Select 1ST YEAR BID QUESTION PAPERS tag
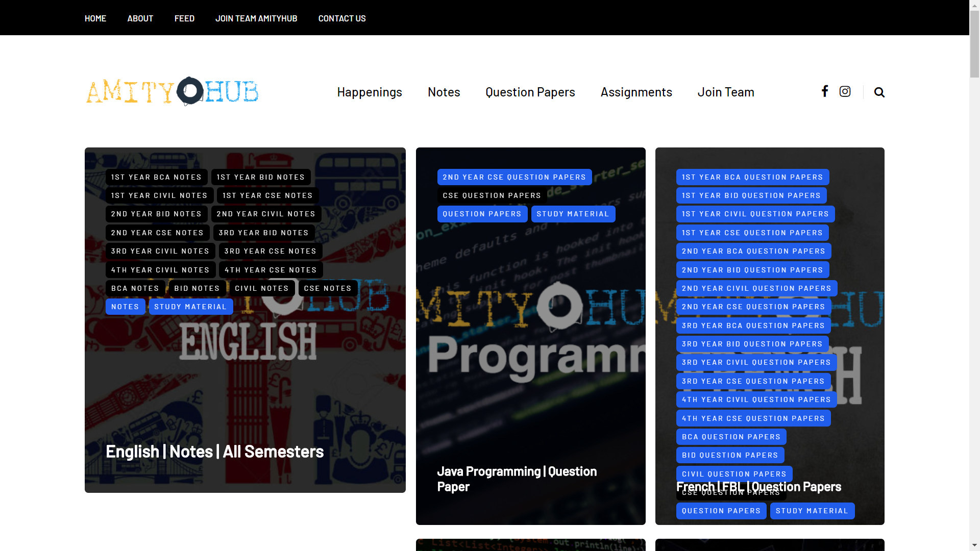The height and width of the screenshot is (551, 980). coord(751,195)
